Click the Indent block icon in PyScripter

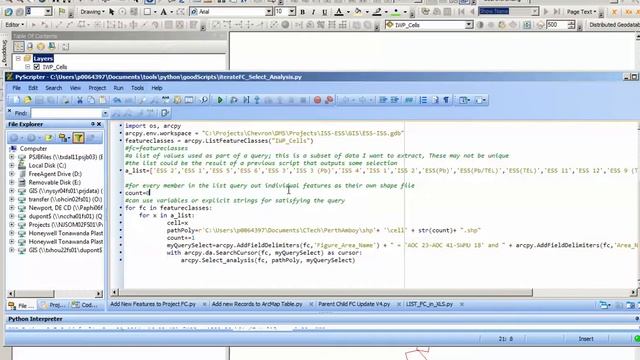[x=383, y=100]
